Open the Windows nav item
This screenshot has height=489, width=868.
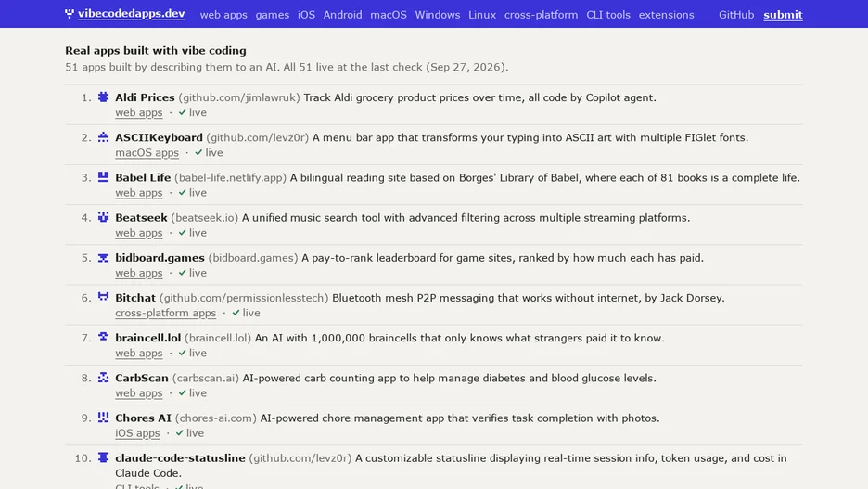click(x=438, y=15)
